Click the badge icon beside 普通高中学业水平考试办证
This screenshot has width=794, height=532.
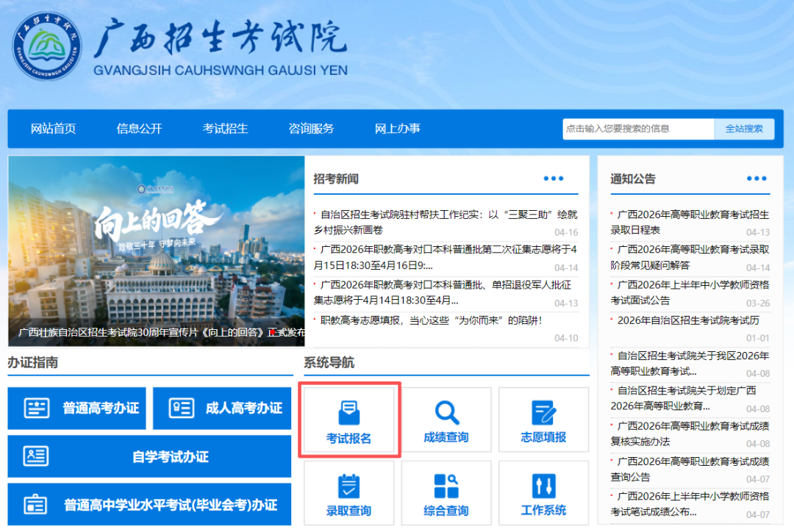coord(35,504)
